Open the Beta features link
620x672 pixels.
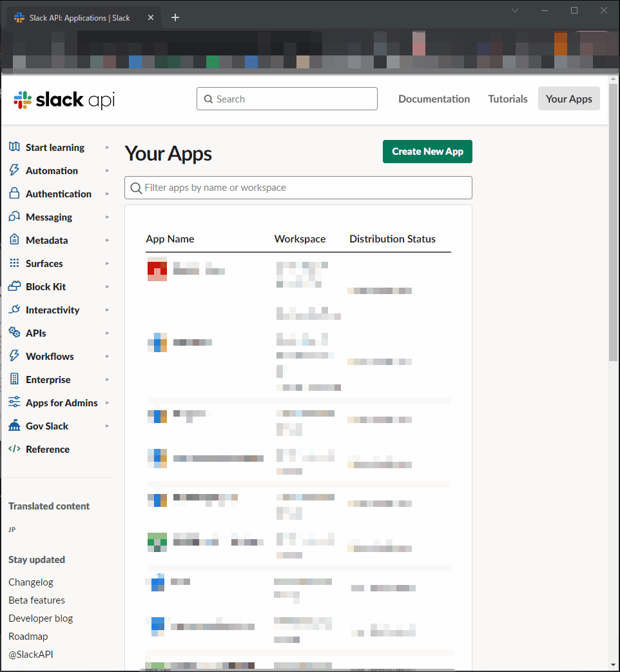click(37, 600)
